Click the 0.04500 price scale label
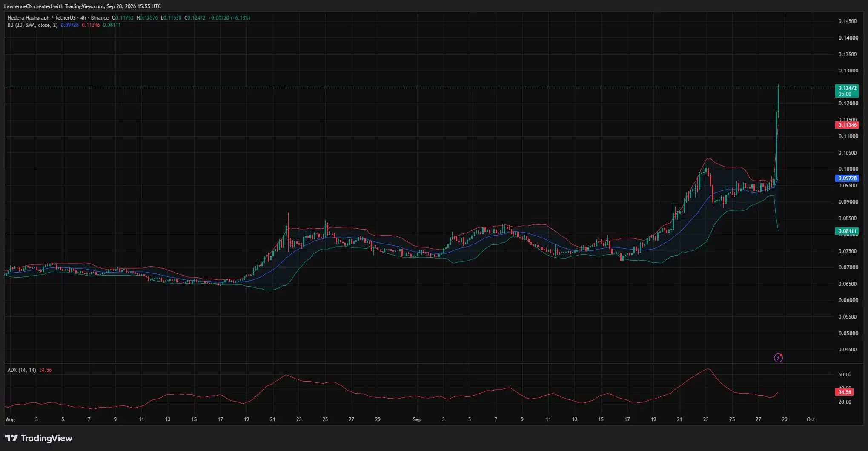This screenshot has width=868, height=451. click(848, 350)
